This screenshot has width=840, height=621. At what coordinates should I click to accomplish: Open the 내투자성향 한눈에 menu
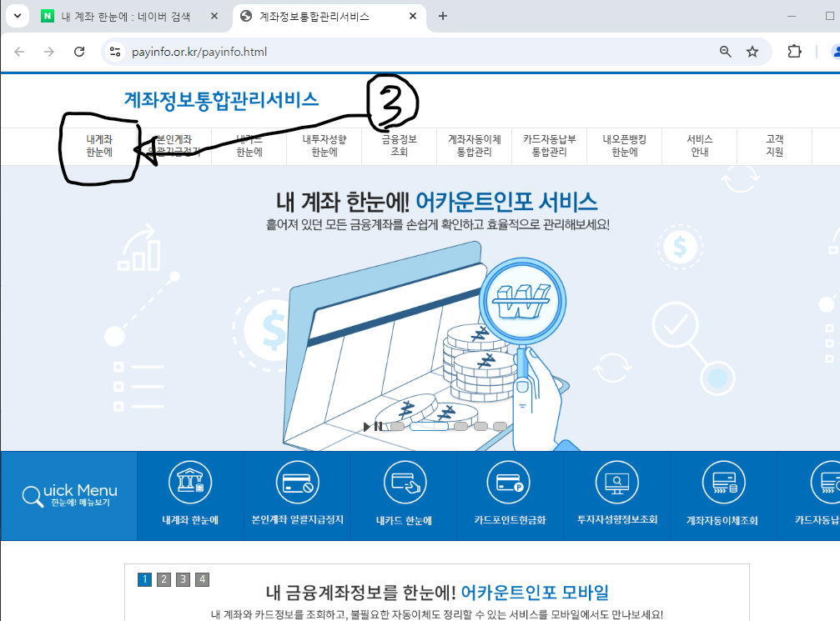click(x=324, y=146)
